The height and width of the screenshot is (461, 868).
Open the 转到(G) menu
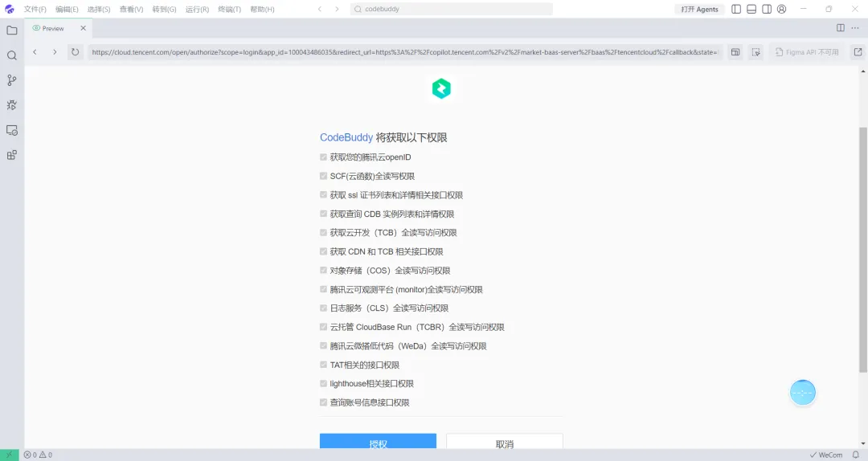coord(164,10)
